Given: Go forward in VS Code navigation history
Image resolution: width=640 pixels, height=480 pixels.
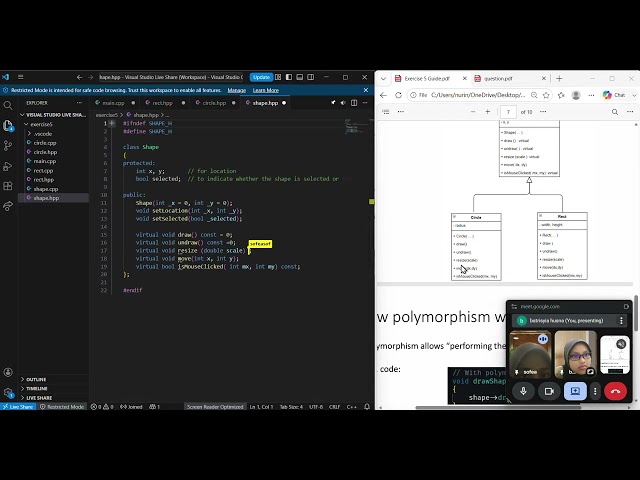Looking at the screenshot, I should pyautogui.click(x=91, y=77).
